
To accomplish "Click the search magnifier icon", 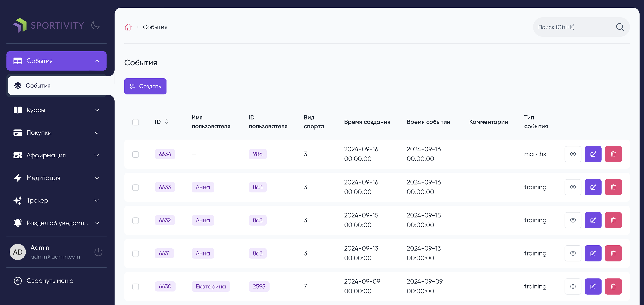I will 620,27.
